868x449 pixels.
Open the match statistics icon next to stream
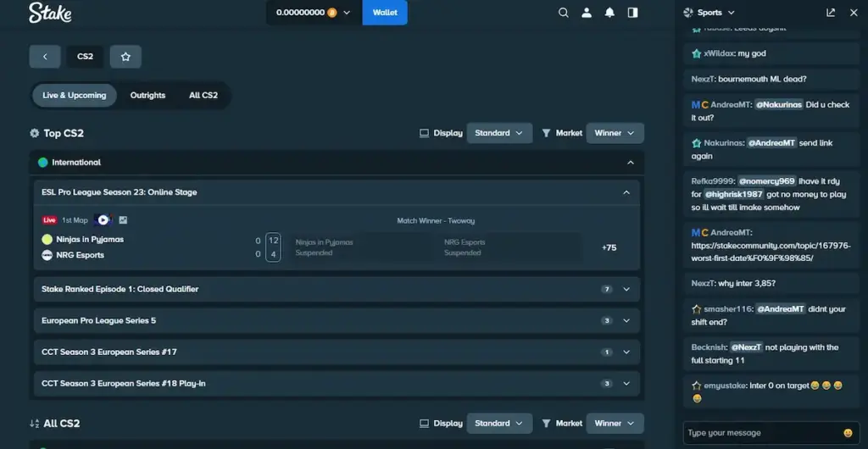click(x=123, y=220)
